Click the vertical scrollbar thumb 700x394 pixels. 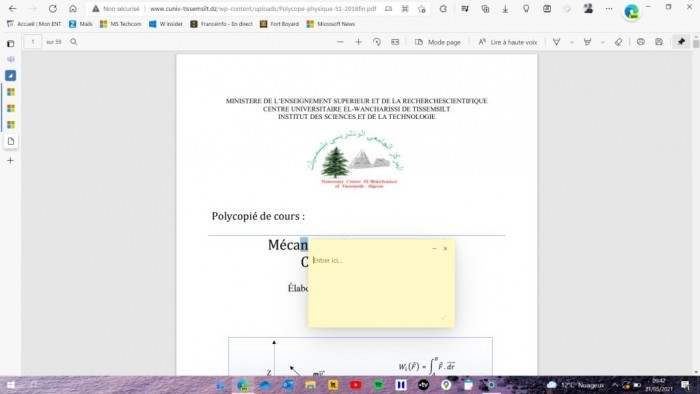(696, 44)
